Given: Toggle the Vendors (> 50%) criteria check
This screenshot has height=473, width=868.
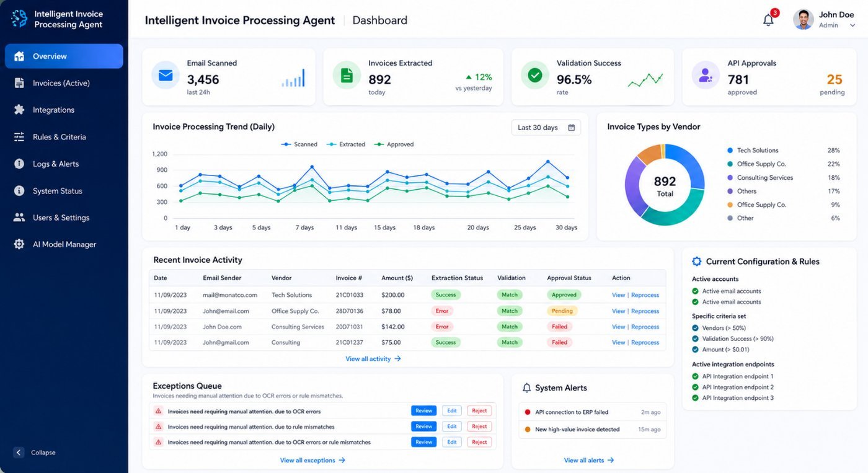Looking at the screenshot, I should click(695, 328).
